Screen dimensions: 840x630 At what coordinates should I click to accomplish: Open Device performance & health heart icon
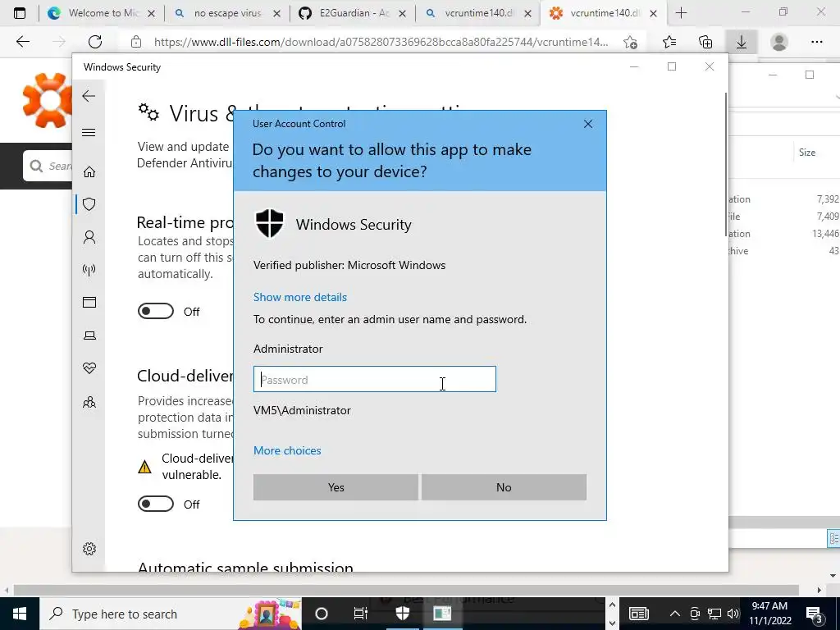[x=89, y=368]
